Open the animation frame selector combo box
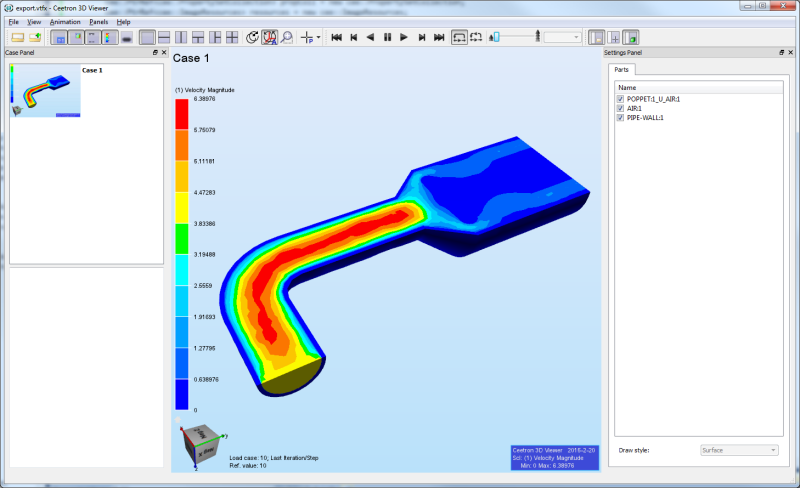The height and width of the screenshot is (488, 800). tap(562, 37)
